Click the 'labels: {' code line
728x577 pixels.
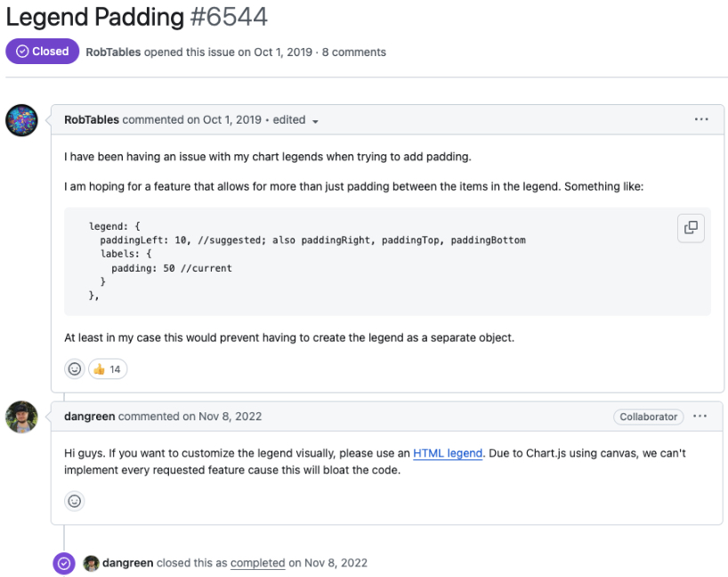pos(125,254)
